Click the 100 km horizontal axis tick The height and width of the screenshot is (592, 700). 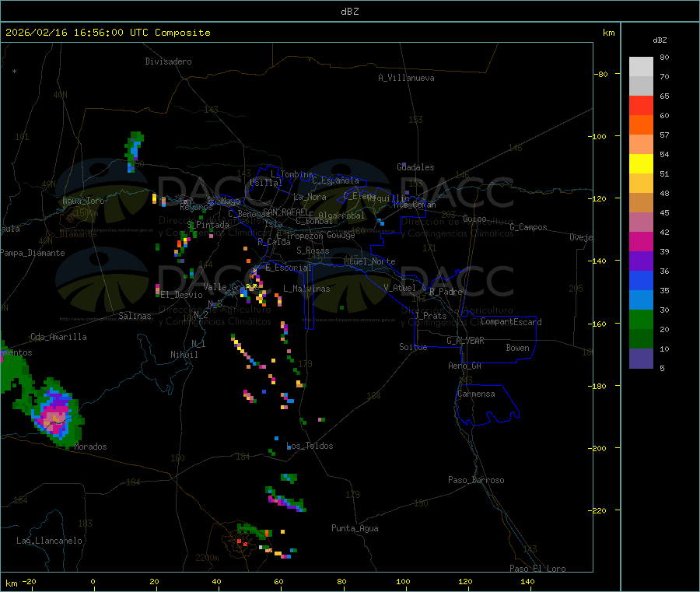403,581
